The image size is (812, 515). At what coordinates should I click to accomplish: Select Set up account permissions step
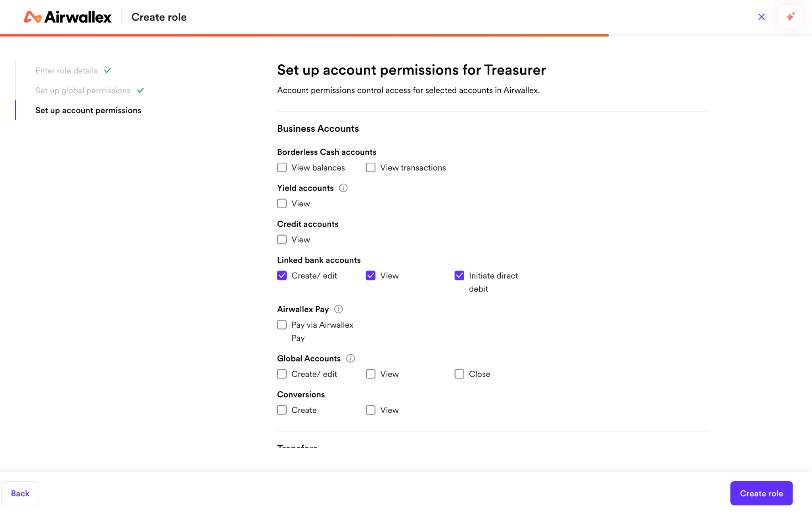(x=88, y=110)
